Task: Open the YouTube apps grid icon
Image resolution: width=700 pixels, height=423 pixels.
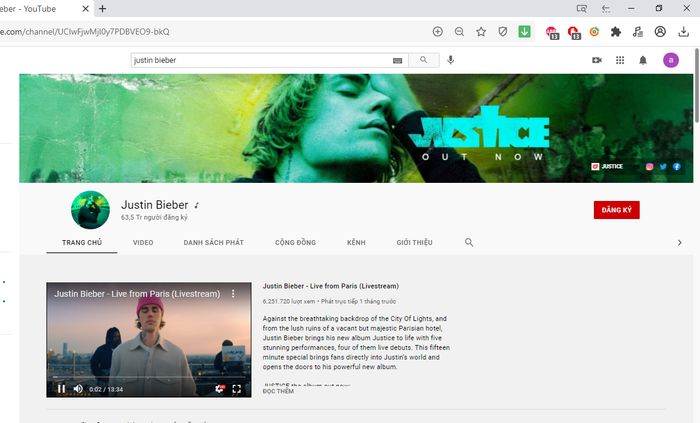Action: pos(620,60)
